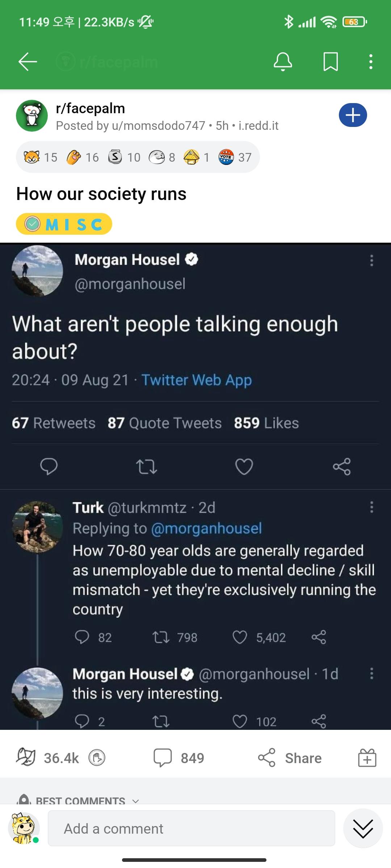The image size is (391, 868).
Task: Give an award using the gift icon
Action: [368, 758]
